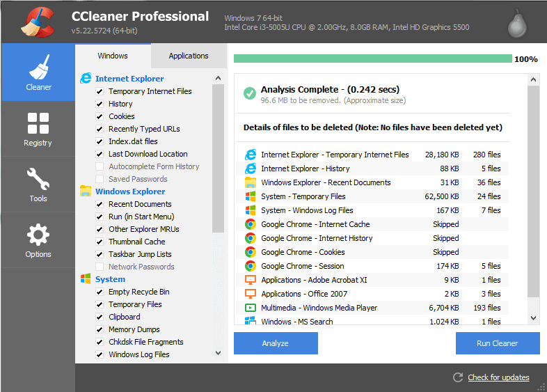Uncheck the IE History checkbox
Viewport: 547px width, 392px height.
click(x=100, y=104)
